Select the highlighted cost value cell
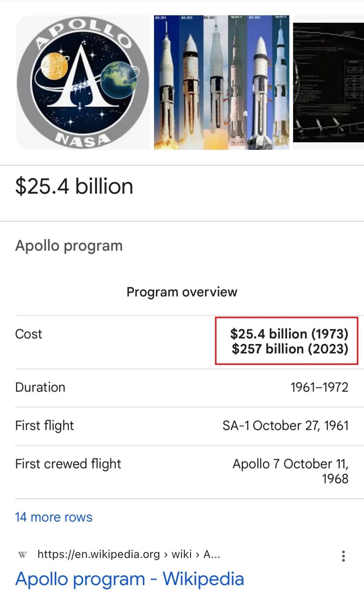The width and height of the screenshot is (364, 591). click(x=286, y=341)
